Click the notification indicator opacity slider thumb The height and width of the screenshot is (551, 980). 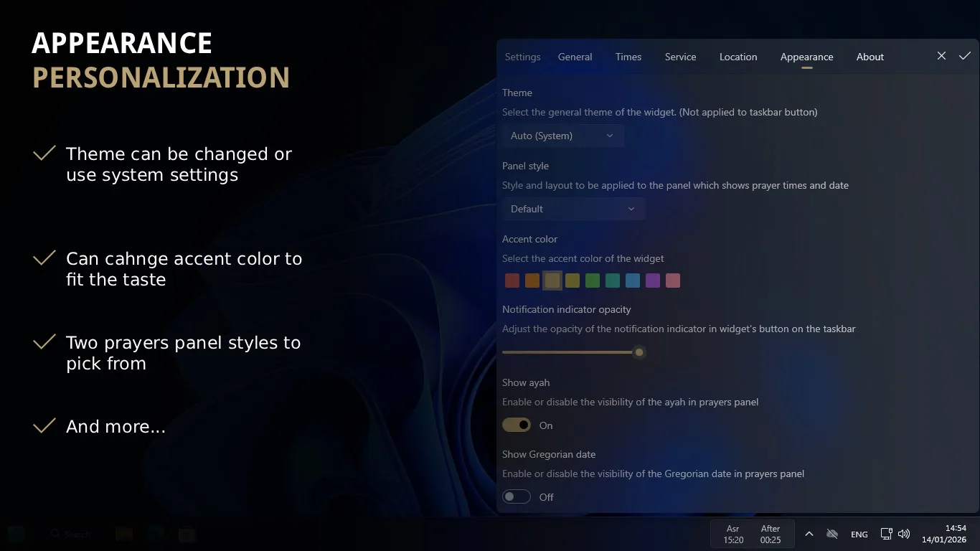click(x=639, y=352)
